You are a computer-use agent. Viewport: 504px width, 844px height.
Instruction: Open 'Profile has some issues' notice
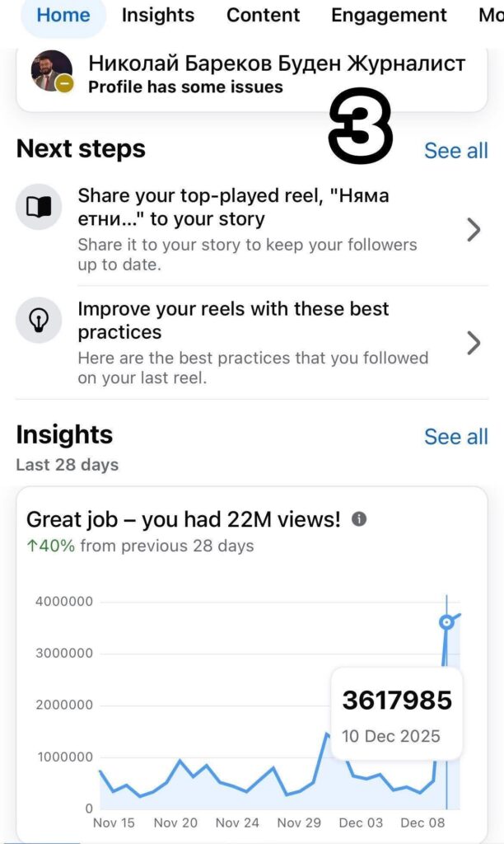tap(185, 87)
